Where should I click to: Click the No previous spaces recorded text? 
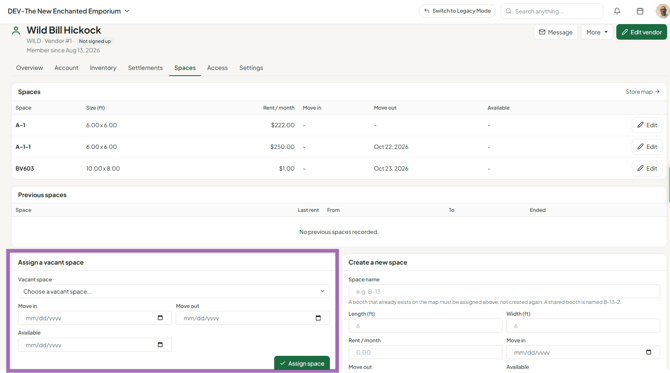(338, 232)
